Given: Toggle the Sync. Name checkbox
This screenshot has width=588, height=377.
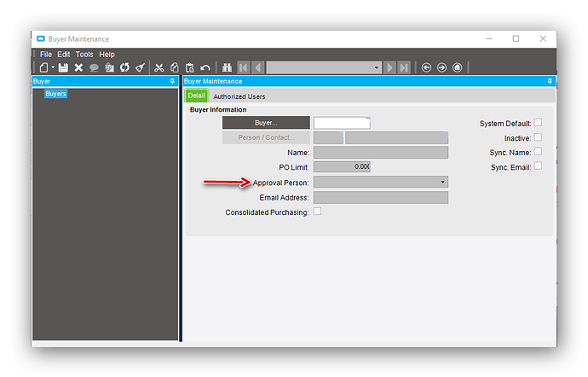Looking at the screenshot, I should point(538,151).
